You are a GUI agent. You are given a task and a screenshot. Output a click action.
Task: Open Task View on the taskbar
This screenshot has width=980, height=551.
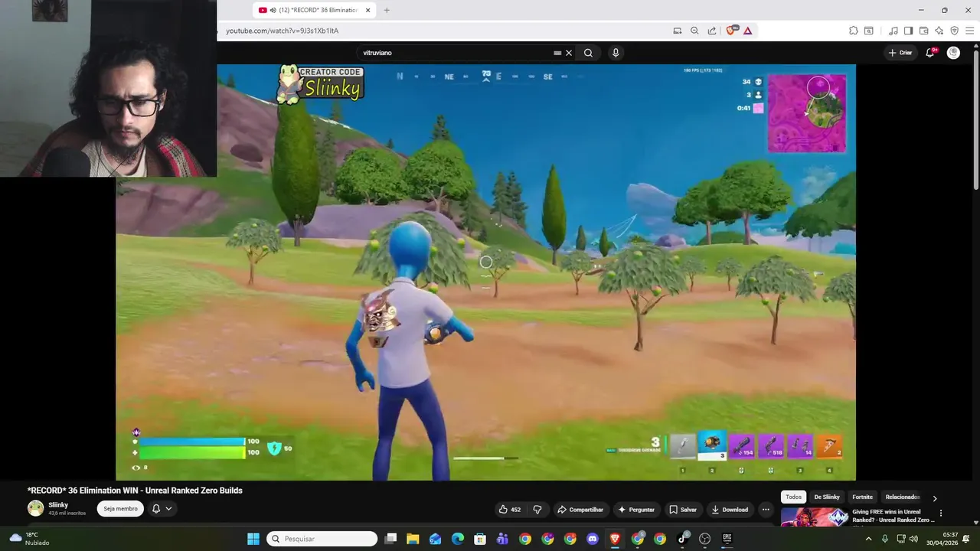390,539
